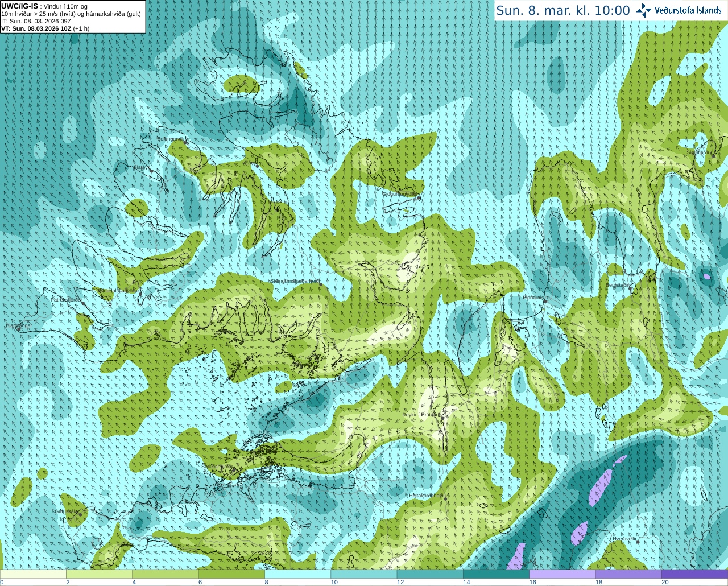Click the Æðey station label

pyautogui.click(x=249, y=163)
